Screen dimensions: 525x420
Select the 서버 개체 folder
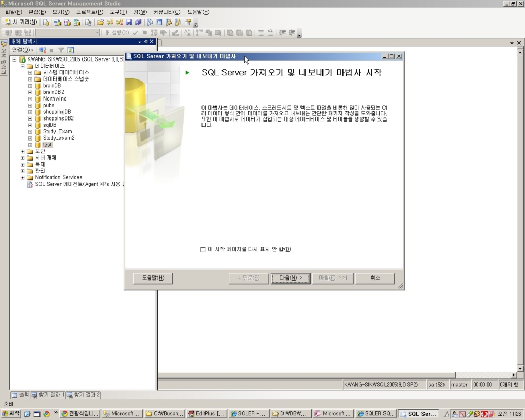pyautogui.click(x=46, y=158)
